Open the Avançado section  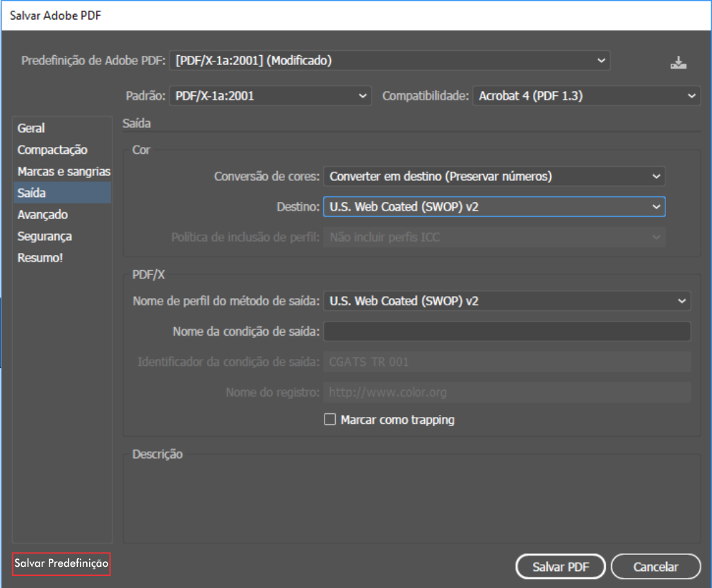(x=42, y=215)
